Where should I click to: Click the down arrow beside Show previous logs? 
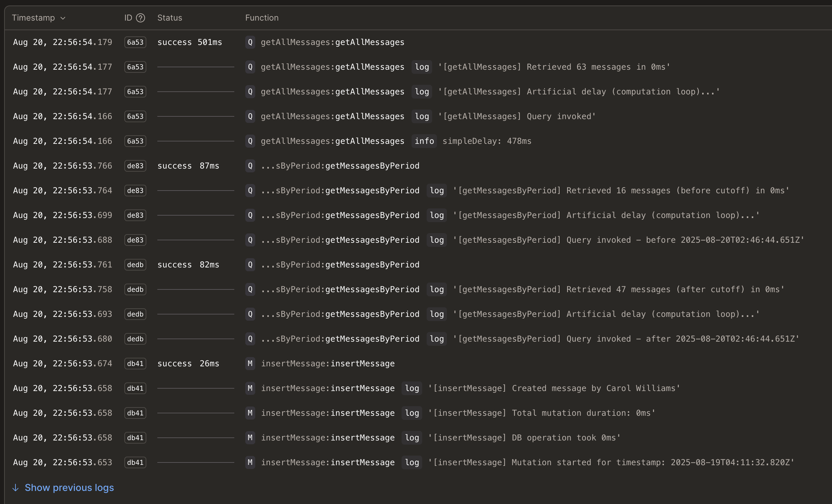(15, 488)
